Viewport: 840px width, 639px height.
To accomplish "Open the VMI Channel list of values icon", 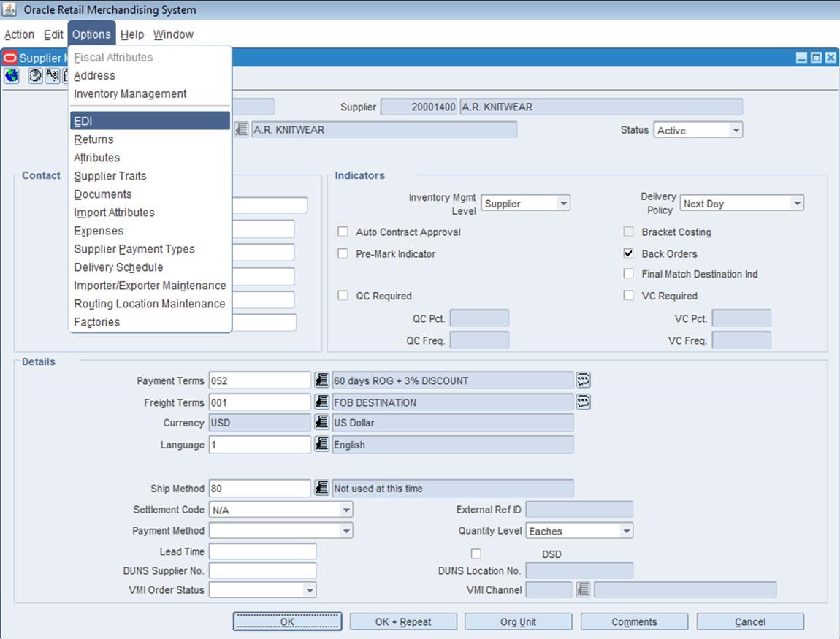I will coord(583,589).
